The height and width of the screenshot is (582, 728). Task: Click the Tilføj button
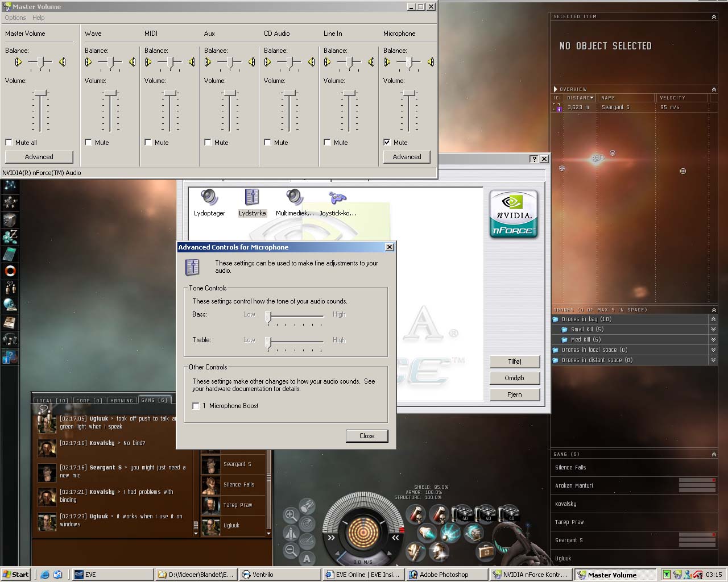[x=514, y=361]
